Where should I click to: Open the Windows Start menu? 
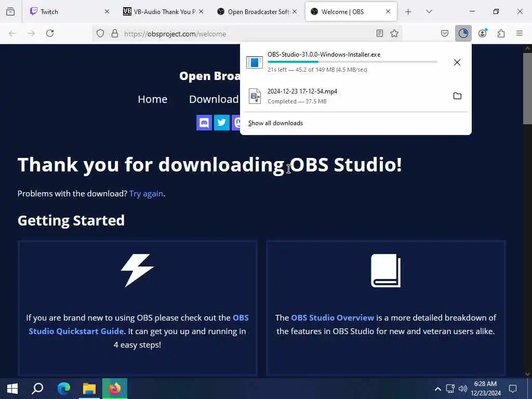(x=12, y=389)
